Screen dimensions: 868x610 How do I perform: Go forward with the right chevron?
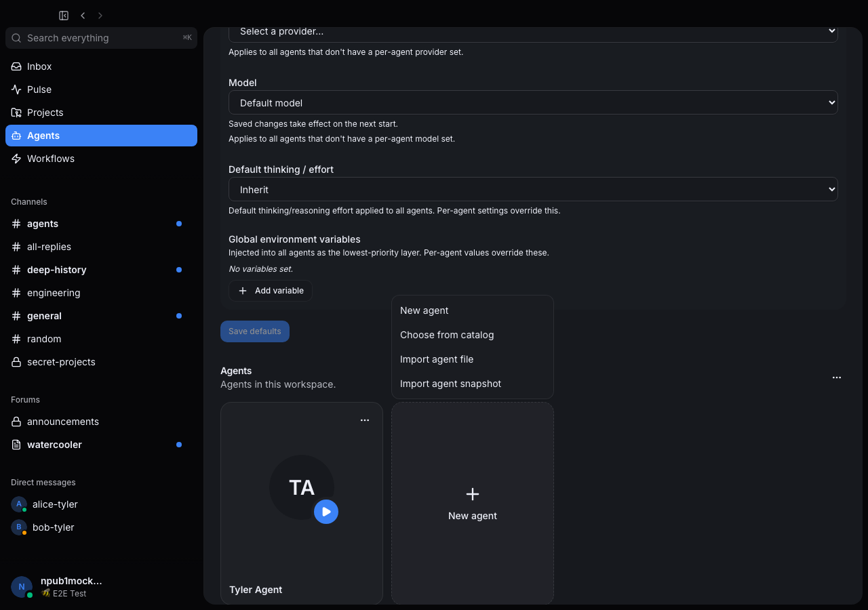pyautogui.click(x=100, y=15)
